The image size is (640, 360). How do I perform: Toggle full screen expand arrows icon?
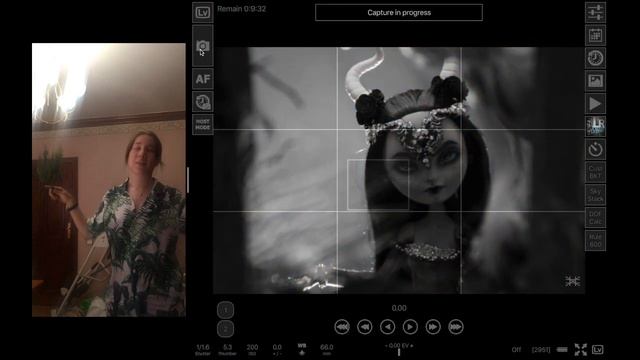581,350
